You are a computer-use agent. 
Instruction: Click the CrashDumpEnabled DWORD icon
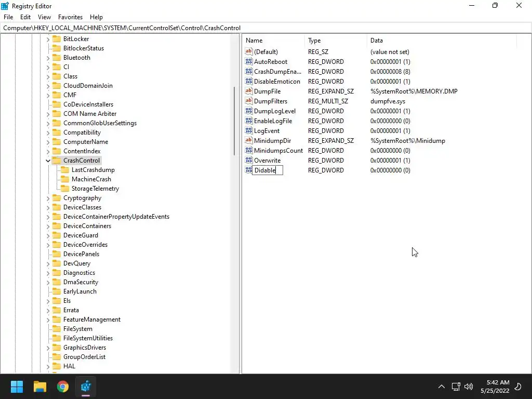coord(249,71)
